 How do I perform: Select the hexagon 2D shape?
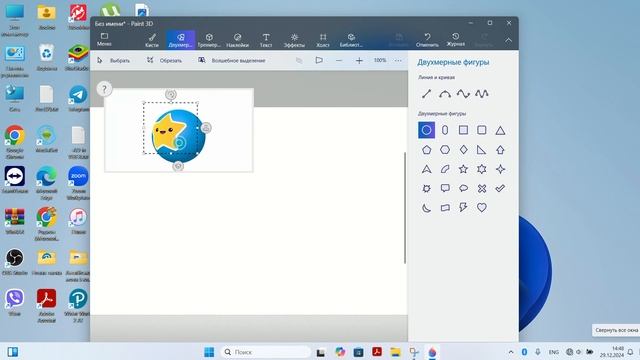445,150
